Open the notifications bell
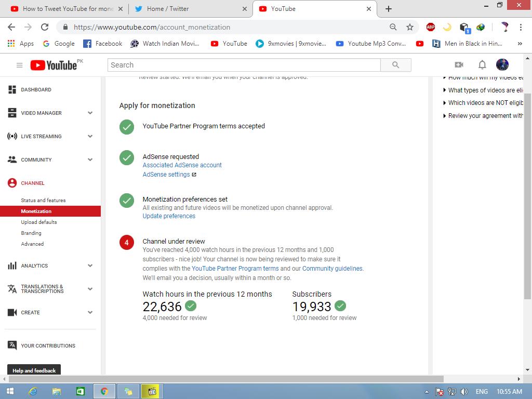Viewport: 532px width, 399px height. [482, 64]
